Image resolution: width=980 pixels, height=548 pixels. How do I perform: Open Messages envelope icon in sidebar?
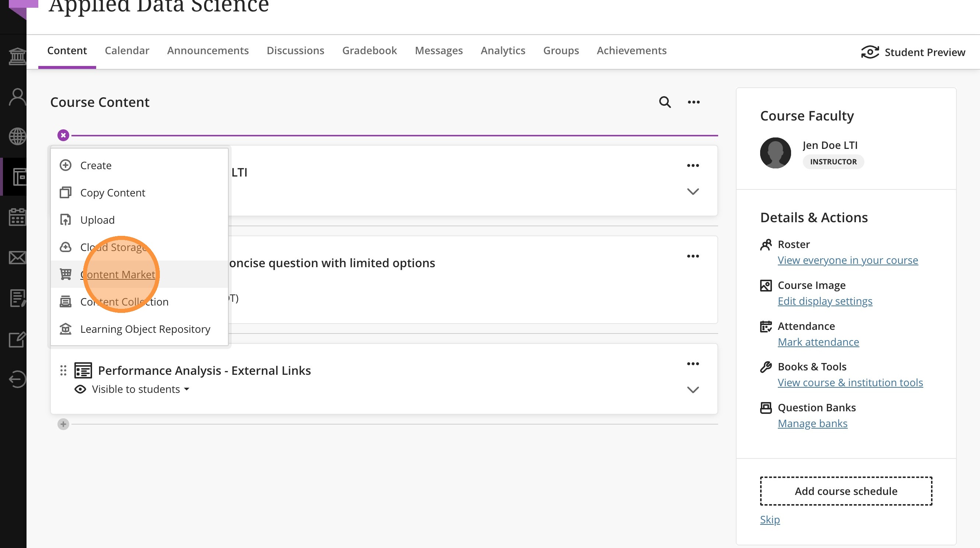coord(18,258)
